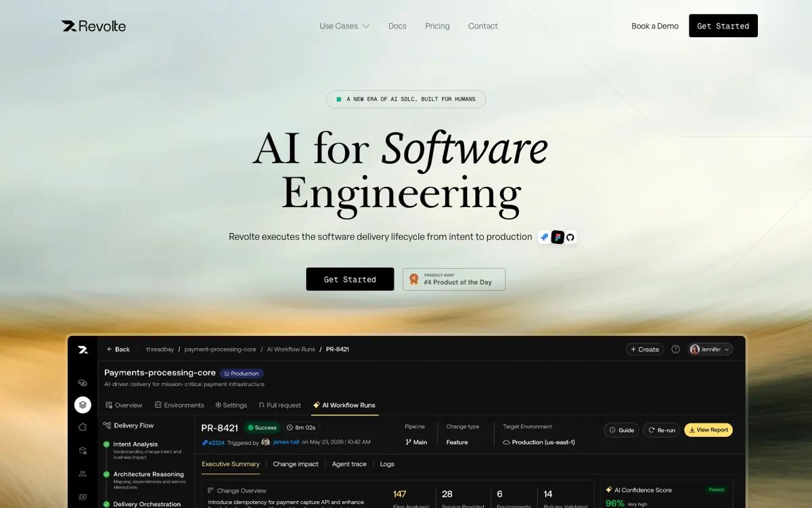Click the Revolte logo in the header
Viewport: 812px width, 508px height.
[93, 26]
